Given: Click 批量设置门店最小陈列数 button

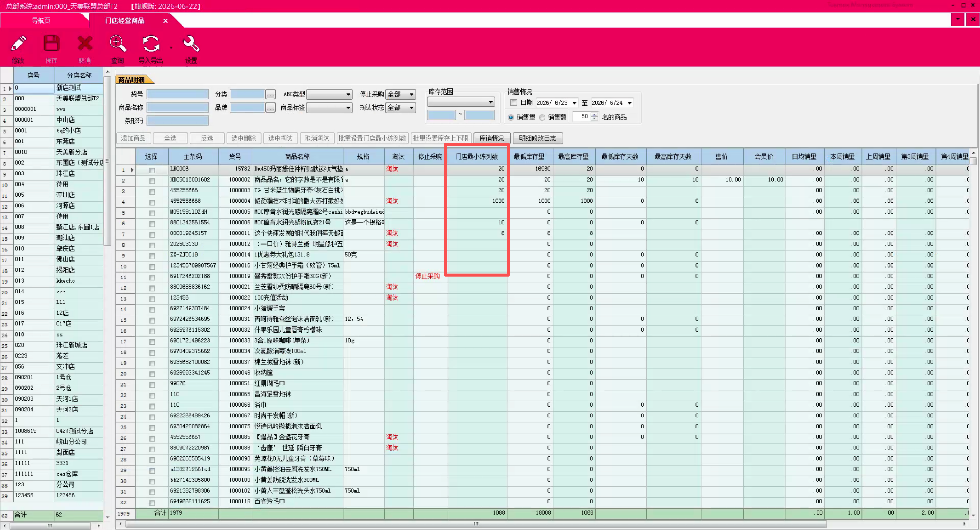Looking at the screenshot, I should [x=373, y=138].
